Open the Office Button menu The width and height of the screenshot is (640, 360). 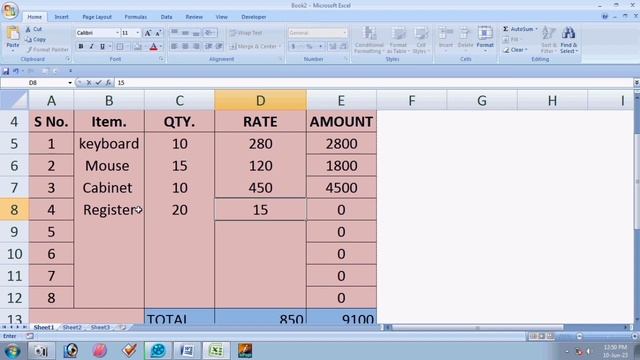[x=10, y=10]
